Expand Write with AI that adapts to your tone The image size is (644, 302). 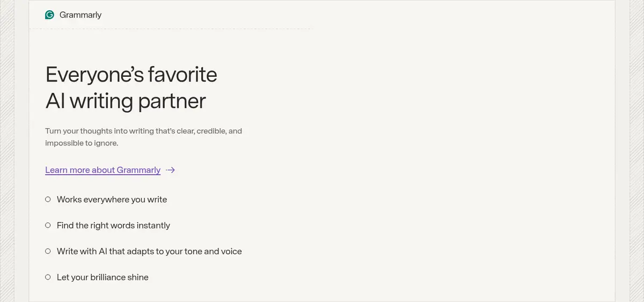(149, 251)
